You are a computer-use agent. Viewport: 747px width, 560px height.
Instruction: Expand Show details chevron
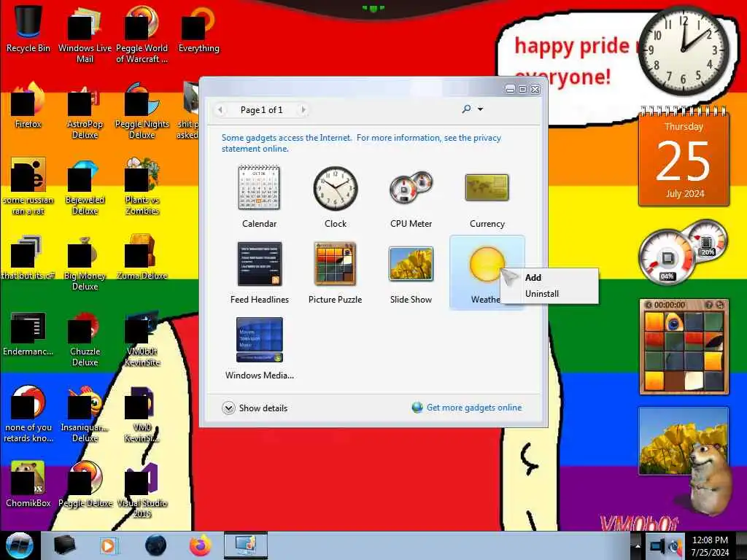tap(228, 408)
